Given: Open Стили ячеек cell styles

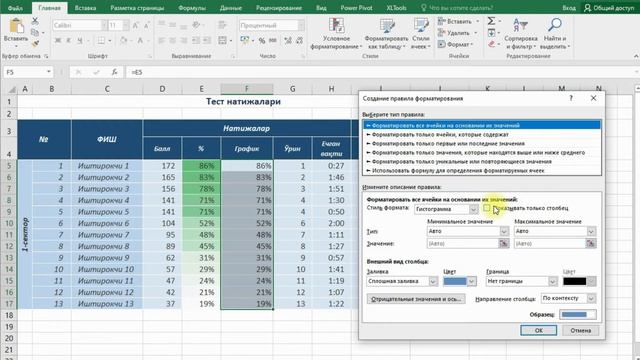Looking at the screenshot, I should 420,33.
